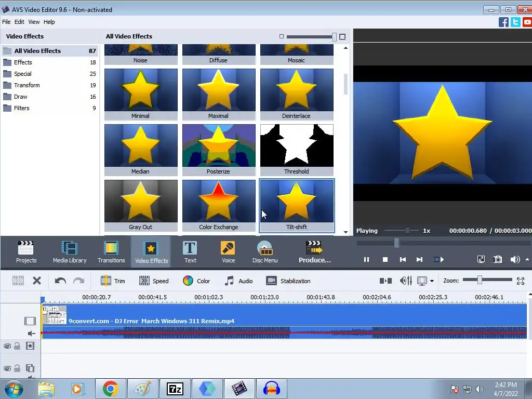This screenshot has height=399, width=532.
Task: Click the Undo arrow icon
Action: pos(60,281)
